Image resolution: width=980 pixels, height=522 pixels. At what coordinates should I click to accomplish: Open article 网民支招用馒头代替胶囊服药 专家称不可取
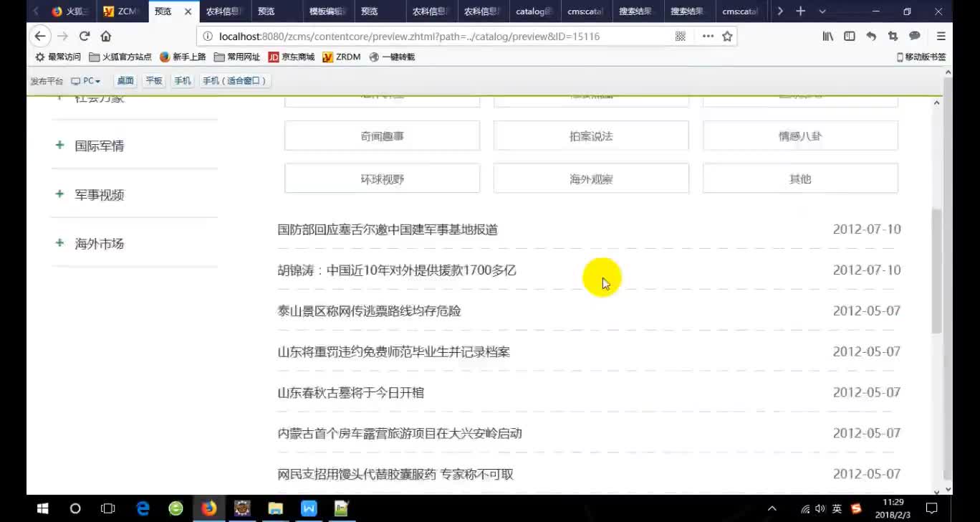[x=395, y=475]
